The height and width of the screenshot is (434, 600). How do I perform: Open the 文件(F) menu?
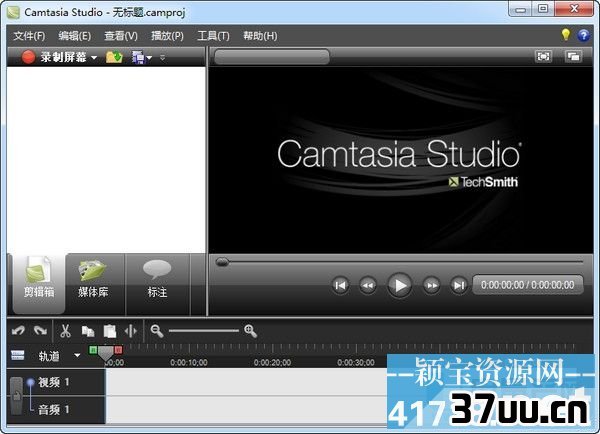(29, 36)
